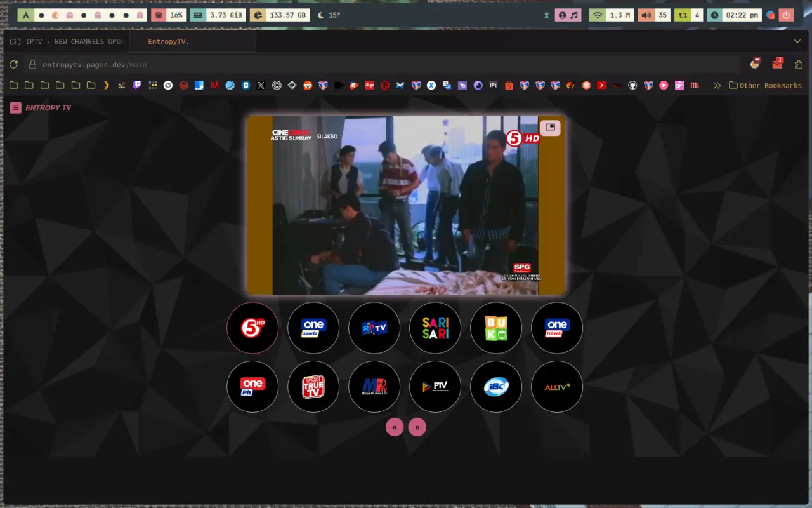Open the browser extensions puzzle icon
This screenshot has height=508, width=812.
[799, 64]
